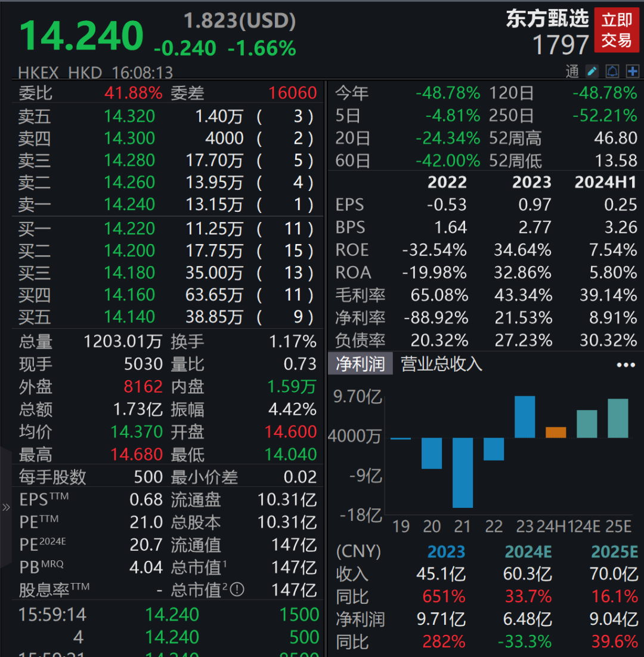
Task: Click the 流通值 value 147亿
Action: click(x=294, y=545)
